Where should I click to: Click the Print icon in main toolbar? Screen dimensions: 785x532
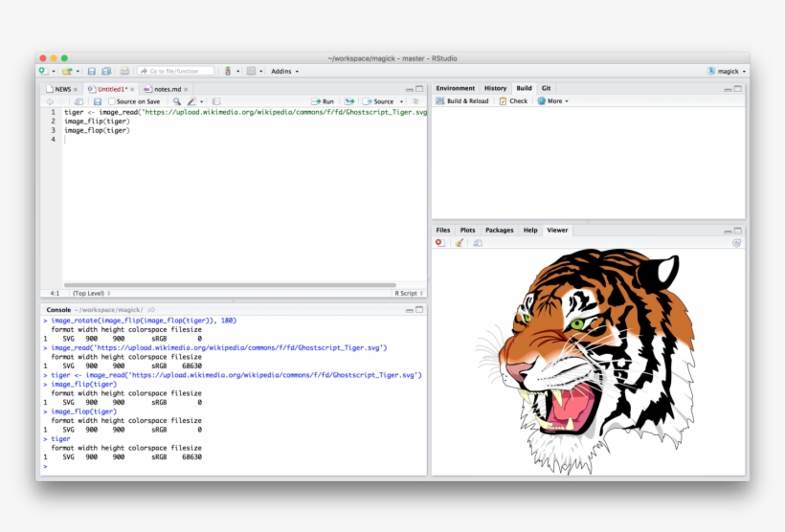point(124,71)
